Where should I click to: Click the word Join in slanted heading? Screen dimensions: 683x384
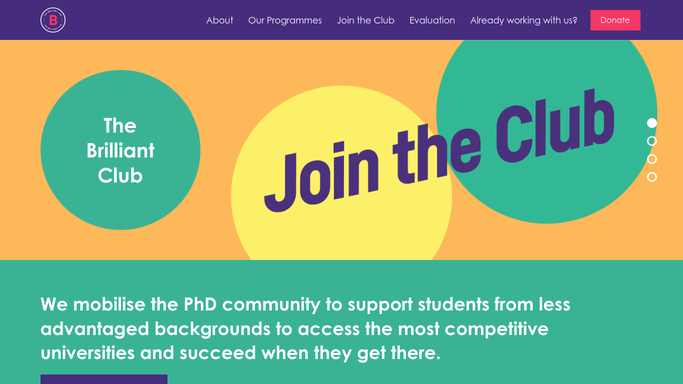click(x=322, y=178)
